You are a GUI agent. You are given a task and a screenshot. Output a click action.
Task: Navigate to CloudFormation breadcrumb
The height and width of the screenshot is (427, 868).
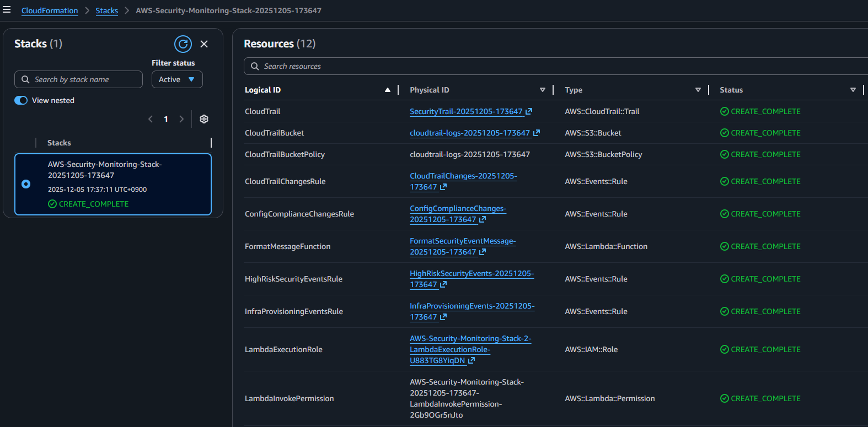click(50, 10)
